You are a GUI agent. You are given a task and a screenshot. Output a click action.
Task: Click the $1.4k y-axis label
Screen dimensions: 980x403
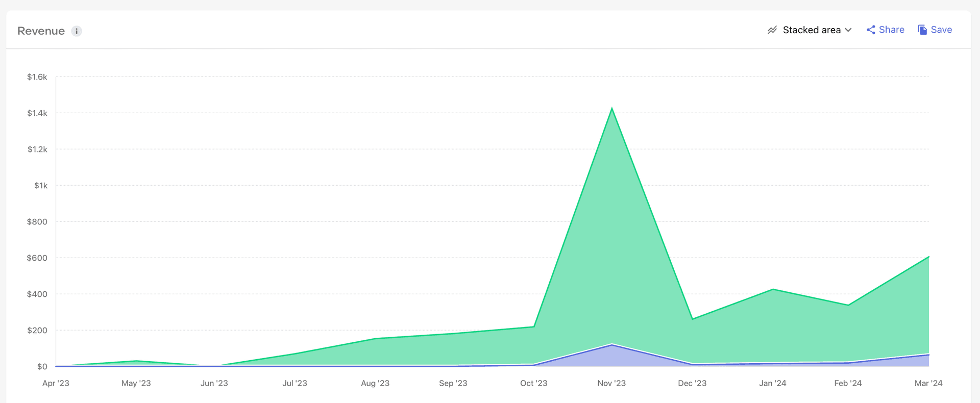click(37, 113)
